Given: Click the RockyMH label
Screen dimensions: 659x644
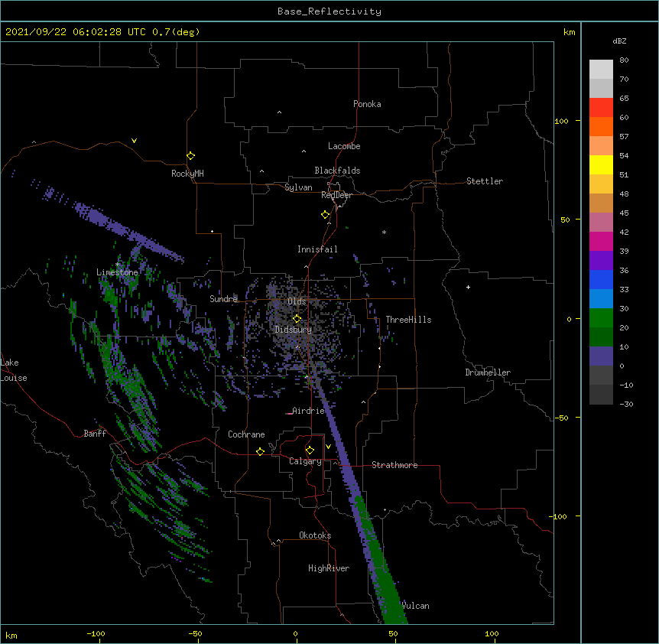Looking at the screenshot, I should tap(187, 174).
